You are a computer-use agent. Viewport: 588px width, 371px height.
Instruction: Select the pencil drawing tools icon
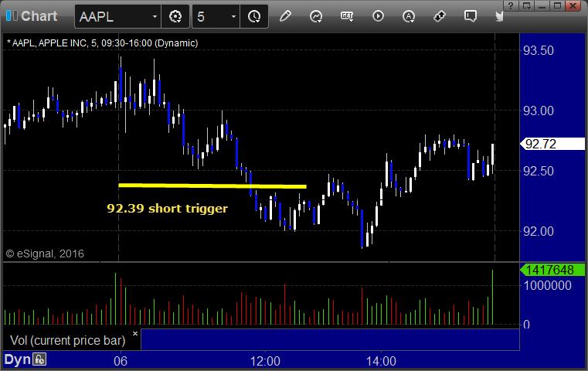[x=285, y=16]
